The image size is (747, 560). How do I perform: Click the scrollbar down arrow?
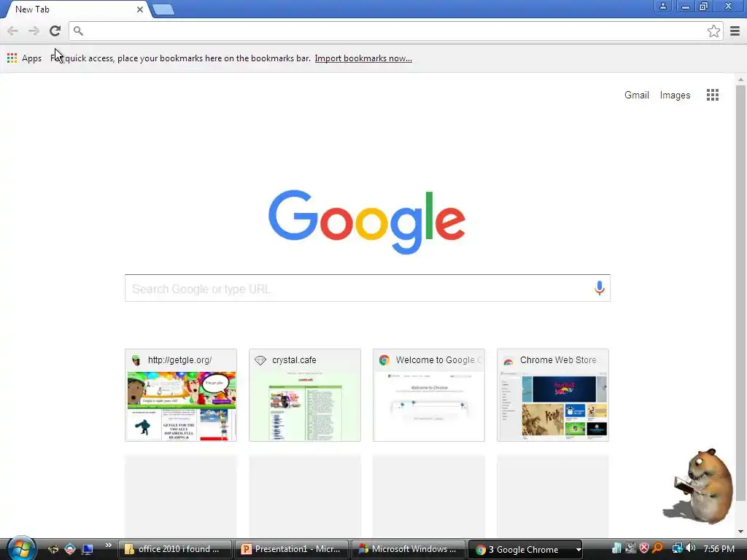pos(740,531)
